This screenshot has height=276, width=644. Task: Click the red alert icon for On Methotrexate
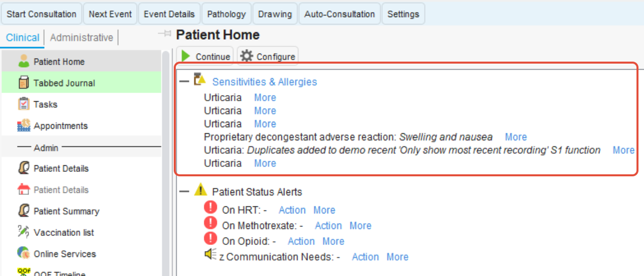211,223
